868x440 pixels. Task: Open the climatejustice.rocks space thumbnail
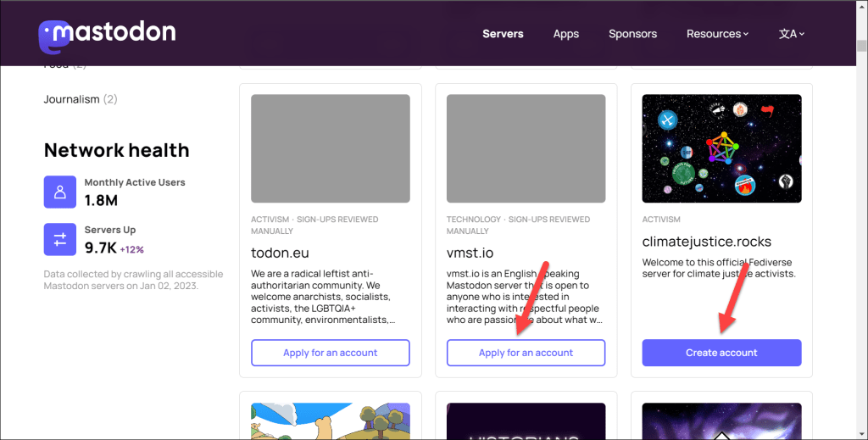tap(721, 148)
